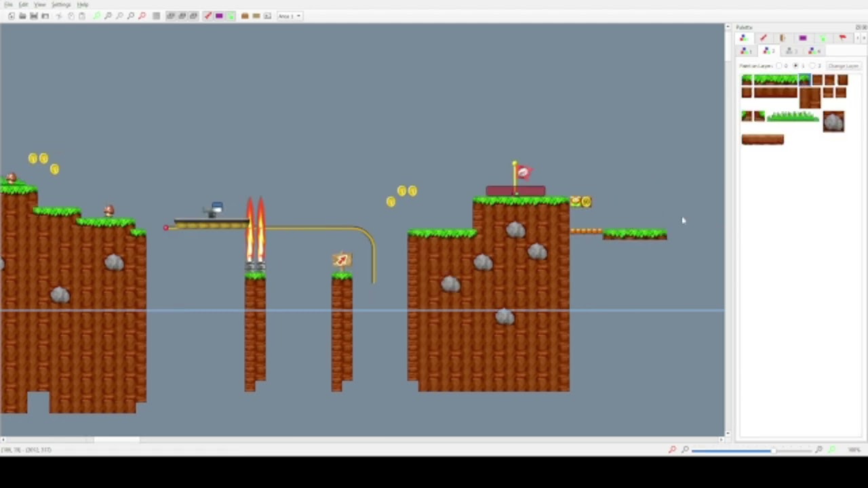868x488 pixels.
Task: Click the Copy toolbar icon
Action: point(71,16)
